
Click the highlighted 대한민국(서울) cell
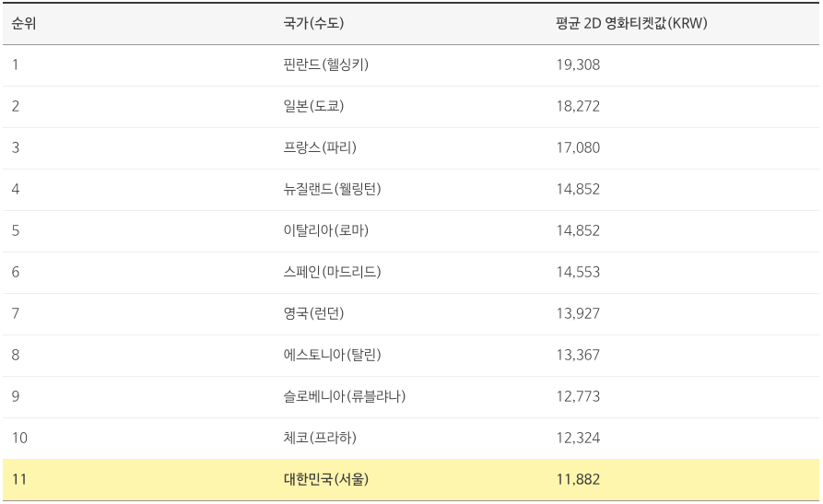coord(326,479)
